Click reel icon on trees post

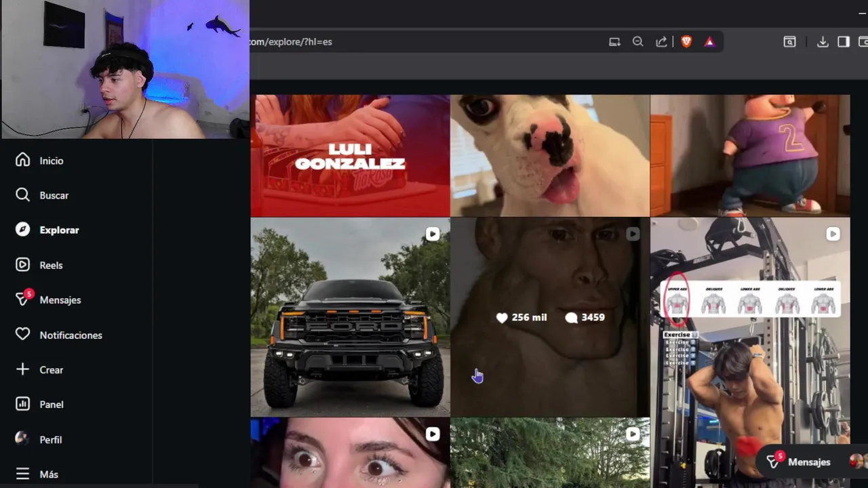tap(633, 434)
